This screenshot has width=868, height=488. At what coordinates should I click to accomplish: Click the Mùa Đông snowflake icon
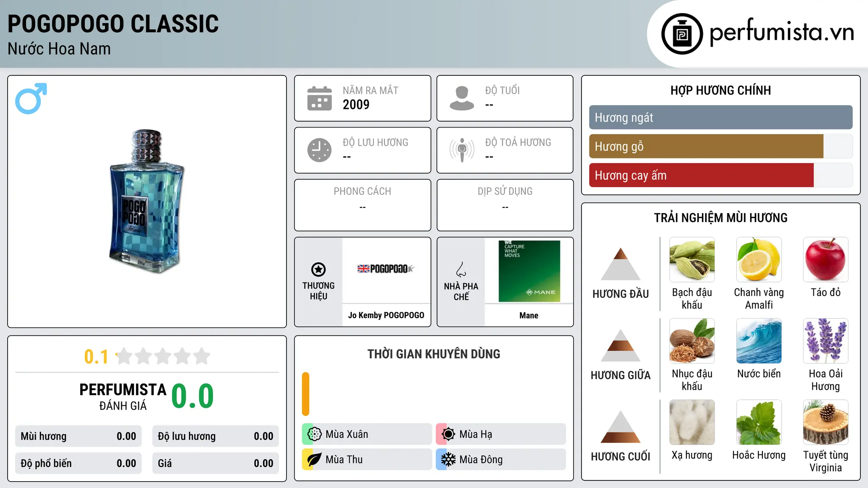coord(448,460)
